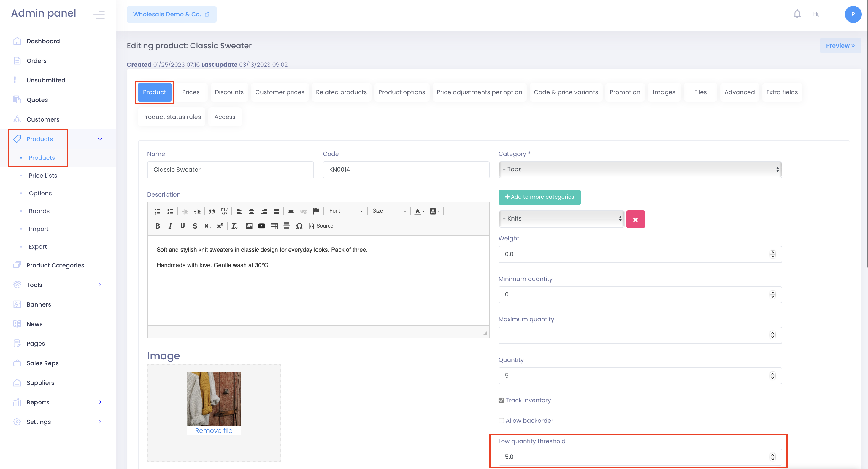868x469 pixels.
Task: Toggle the sidebar collapse hamburger icon
Action: [99, 14]
